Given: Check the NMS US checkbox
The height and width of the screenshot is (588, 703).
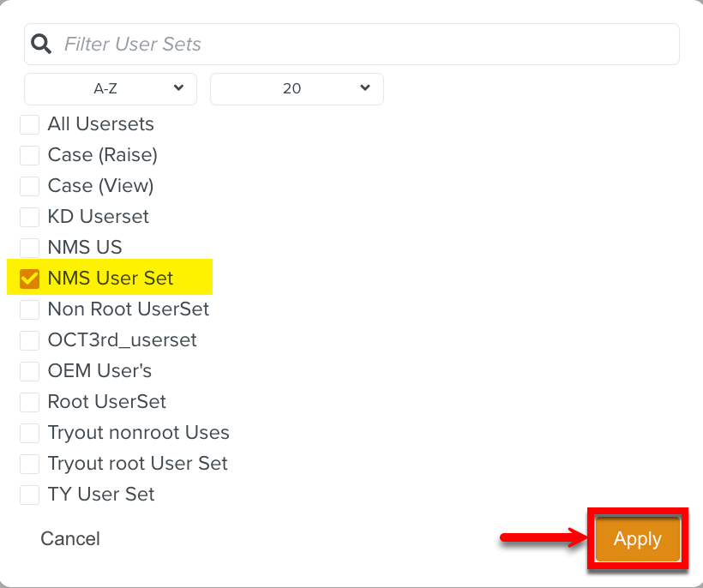Looking at the screenshot, I should click(30, 248).
